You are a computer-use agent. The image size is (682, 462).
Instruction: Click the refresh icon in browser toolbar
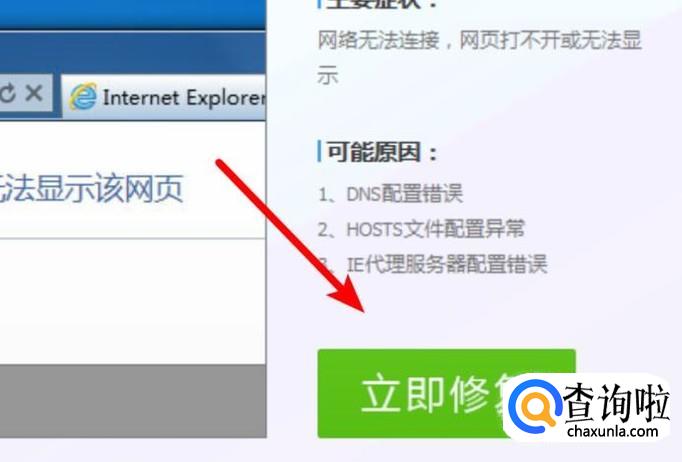click(7, 93)
